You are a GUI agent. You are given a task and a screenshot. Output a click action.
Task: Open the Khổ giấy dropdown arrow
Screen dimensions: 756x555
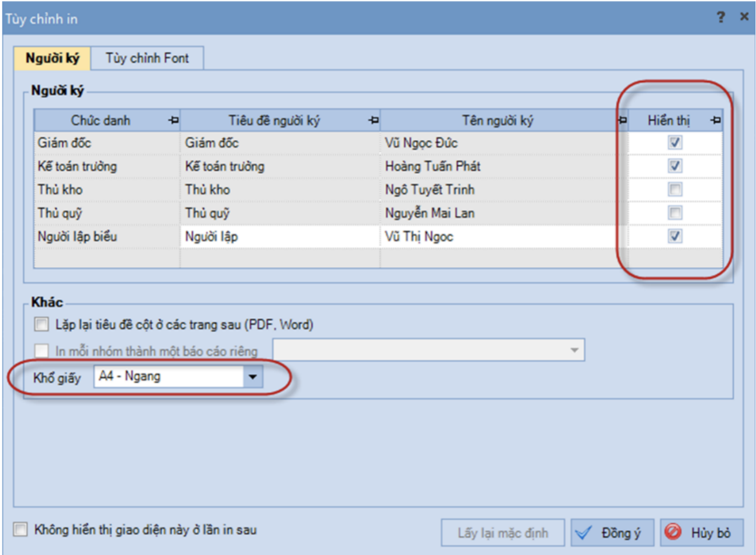(253, 377)
